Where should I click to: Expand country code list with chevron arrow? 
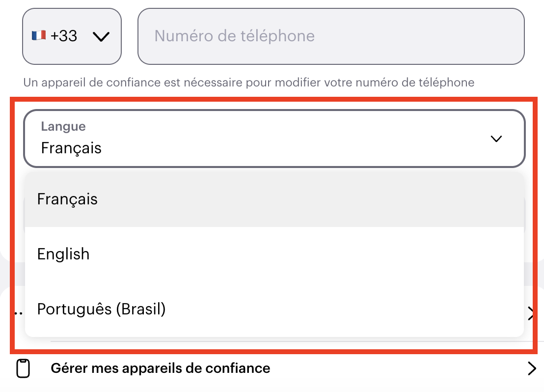(101, 36)
